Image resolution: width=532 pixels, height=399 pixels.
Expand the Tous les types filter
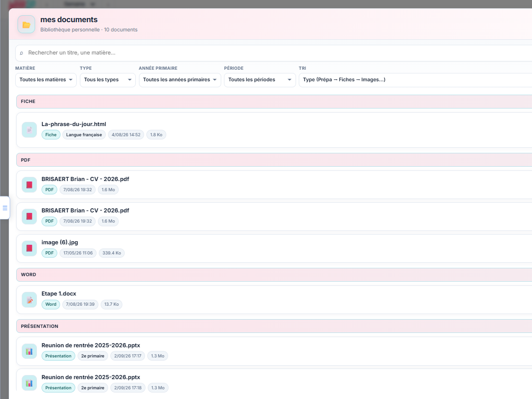pos(108,80)
